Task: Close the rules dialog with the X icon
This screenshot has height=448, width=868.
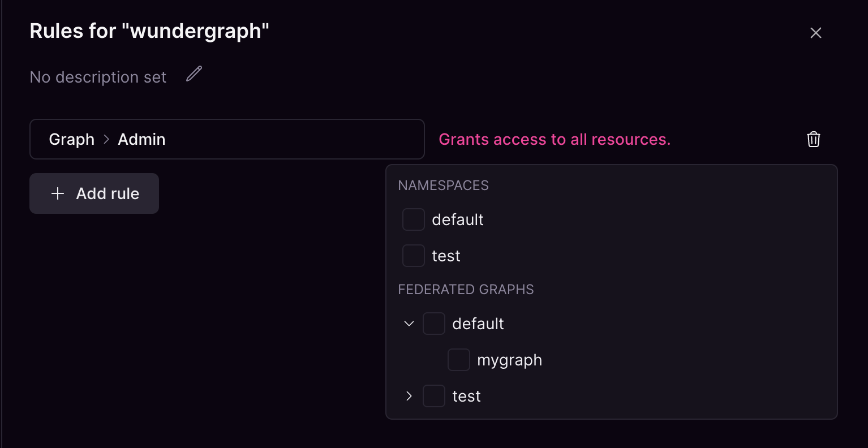Action: [x=815, y=33]
